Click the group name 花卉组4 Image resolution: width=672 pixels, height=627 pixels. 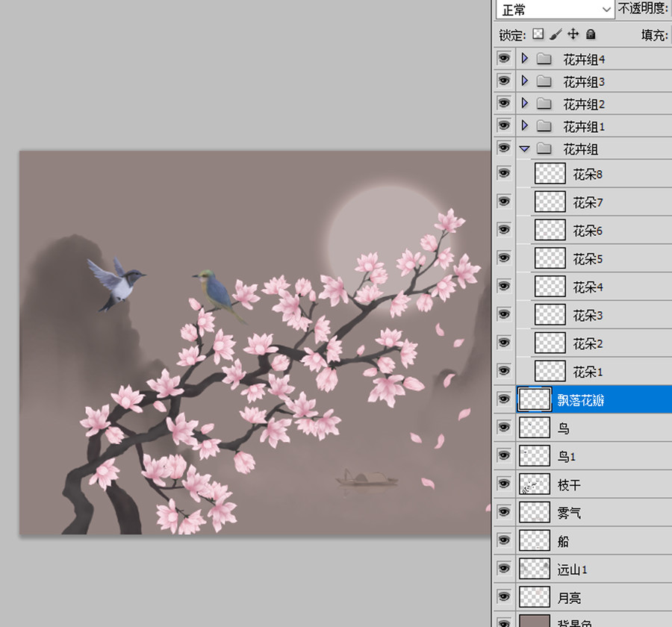584,60
